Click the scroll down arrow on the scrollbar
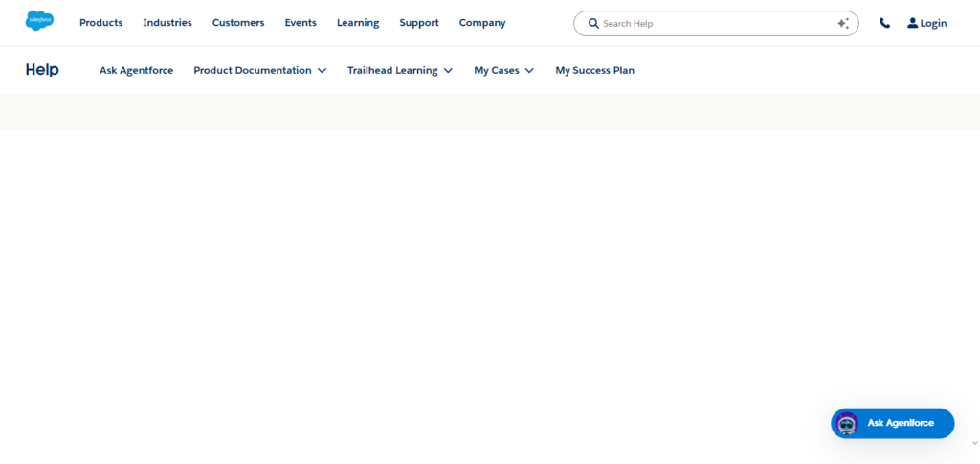This screenshot has height=464, width=980. (x=975, y=443)
